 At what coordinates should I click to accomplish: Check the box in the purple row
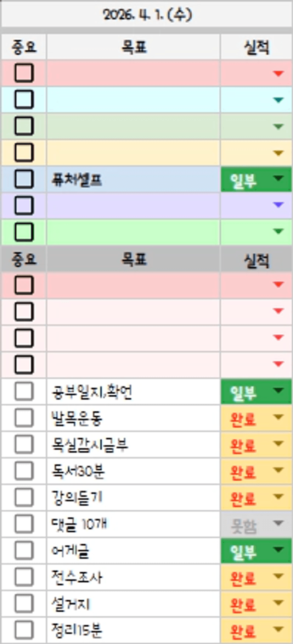[24, 206]
